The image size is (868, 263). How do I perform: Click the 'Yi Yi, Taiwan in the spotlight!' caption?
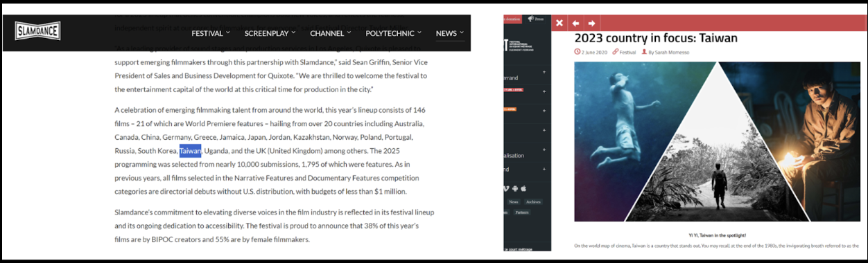point(717,235)
